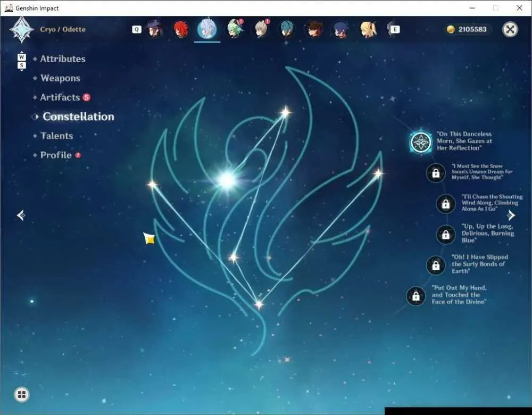Select the blonde ponytail character portrait
This screenshot has width=532, height=415.
(x=368, y=29)
